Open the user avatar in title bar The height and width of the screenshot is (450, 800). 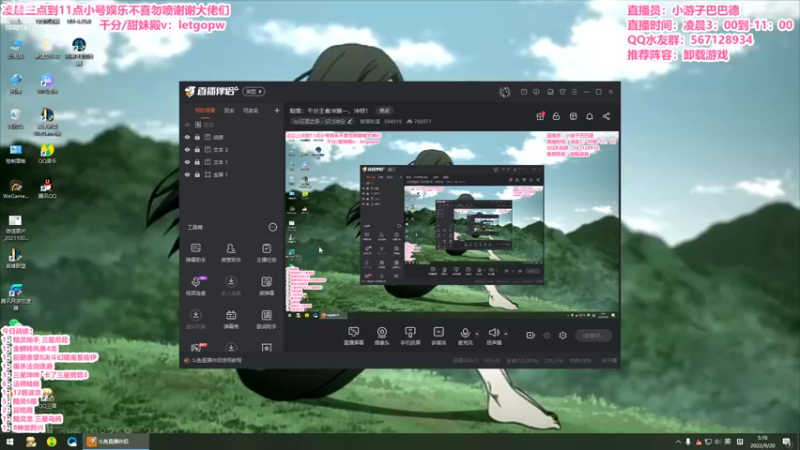coord(505,92)
